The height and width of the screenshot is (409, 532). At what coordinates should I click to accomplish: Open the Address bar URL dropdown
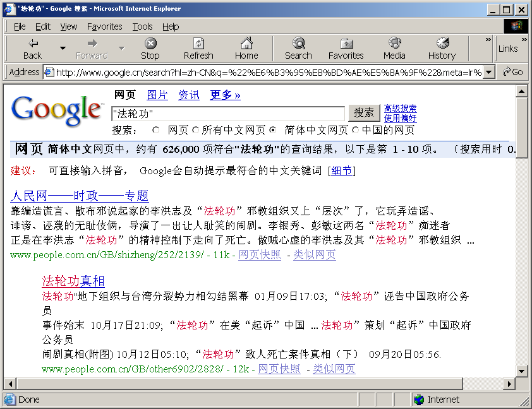click(x=488, y=72)
